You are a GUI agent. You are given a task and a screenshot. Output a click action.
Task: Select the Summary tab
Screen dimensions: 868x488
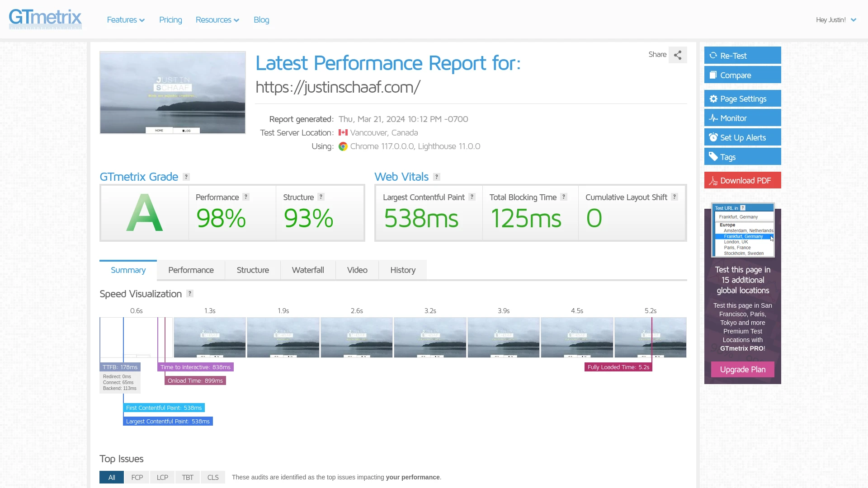click(x=128, y=270)
